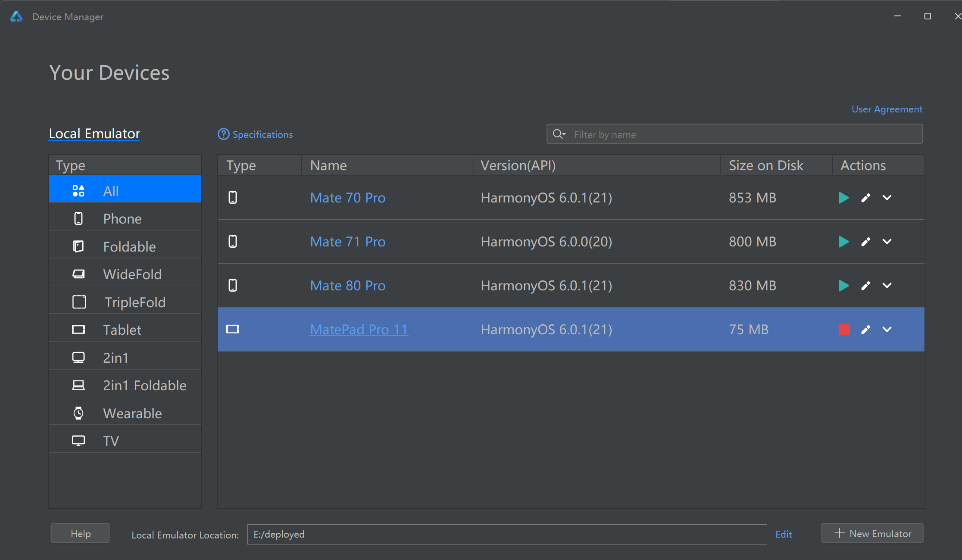Stop the running MatePad Pro 11 emulator

pyautogui.click(x=844, y=330)
